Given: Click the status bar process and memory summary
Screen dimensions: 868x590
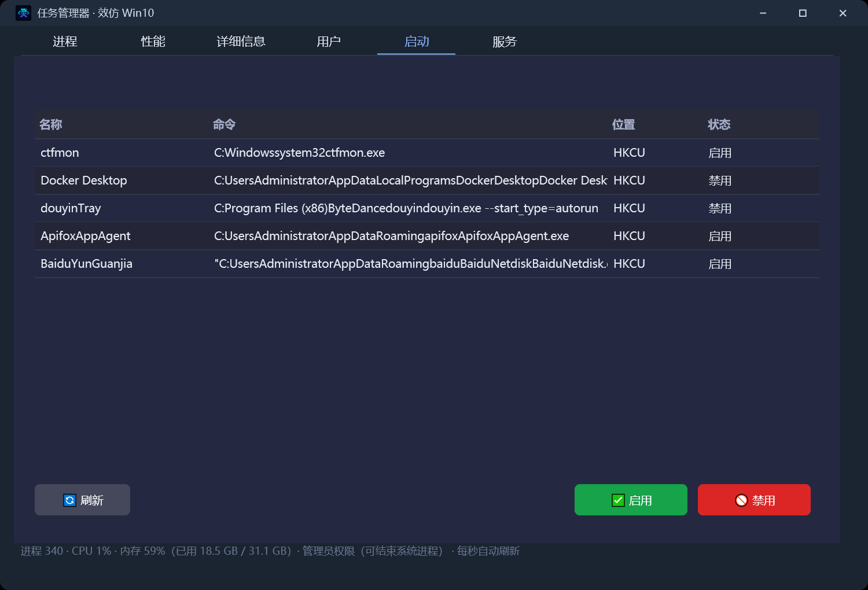Looking at the screenshot, I should (270, 551).
